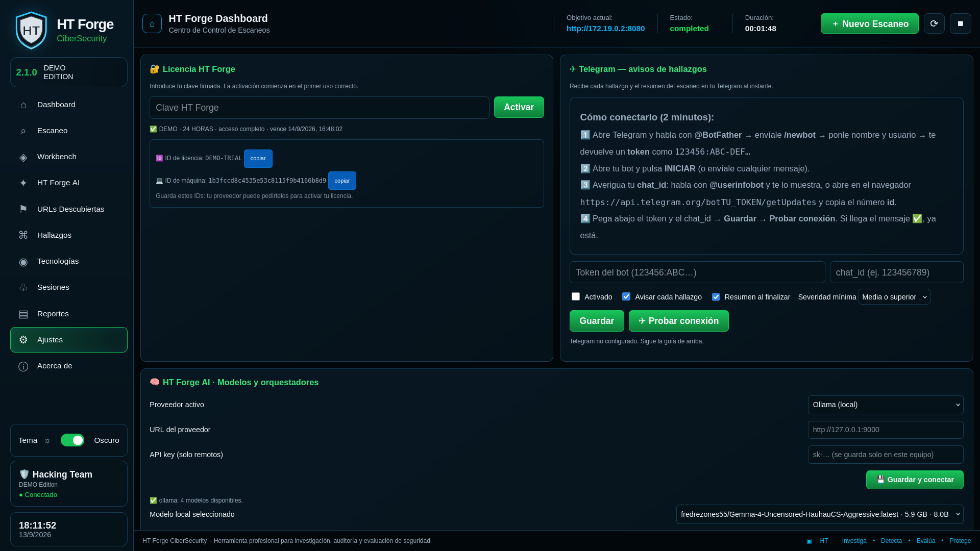Click Evalúa in the footer
This screenshot has height=551, width=980.
[x=926, y=541]
